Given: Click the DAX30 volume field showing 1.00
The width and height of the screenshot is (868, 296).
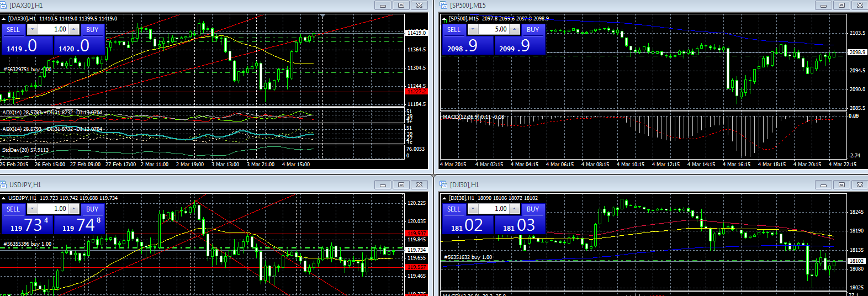Looking at the screenshot, I should point(53,30).
